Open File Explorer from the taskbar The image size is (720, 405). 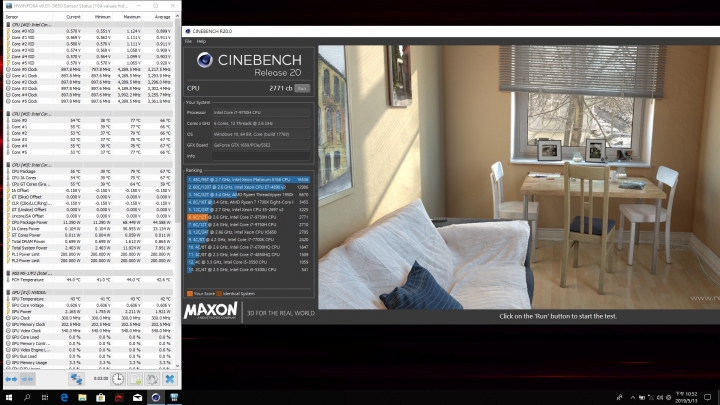[82, 398]
